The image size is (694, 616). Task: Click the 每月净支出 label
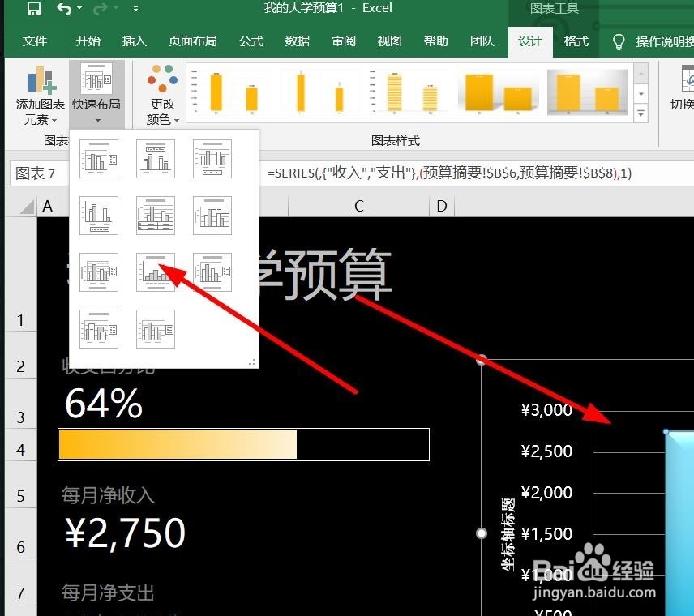pyautogui.click(x=108, y=592)
